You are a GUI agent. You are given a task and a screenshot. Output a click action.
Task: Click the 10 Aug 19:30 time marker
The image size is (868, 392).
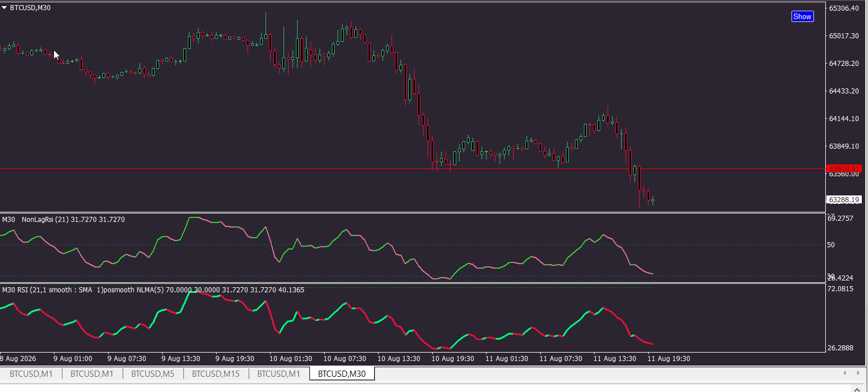point(452,359)
